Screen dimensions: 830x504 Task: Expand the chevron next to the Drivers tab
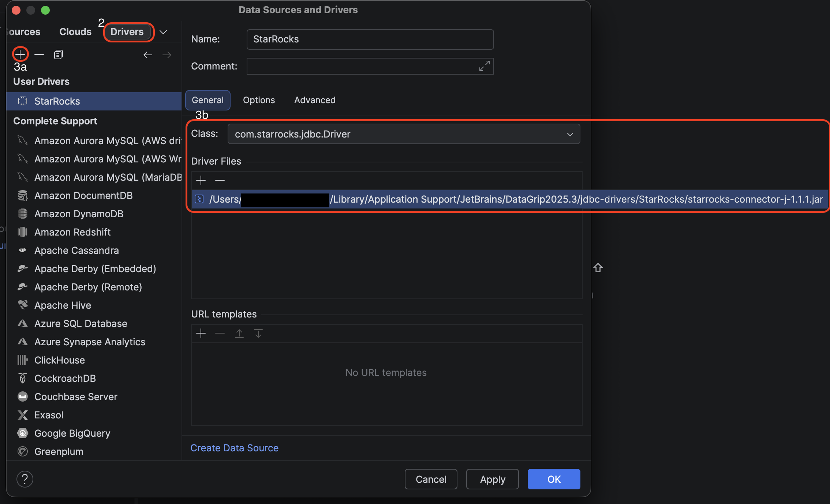coord(163,32)
